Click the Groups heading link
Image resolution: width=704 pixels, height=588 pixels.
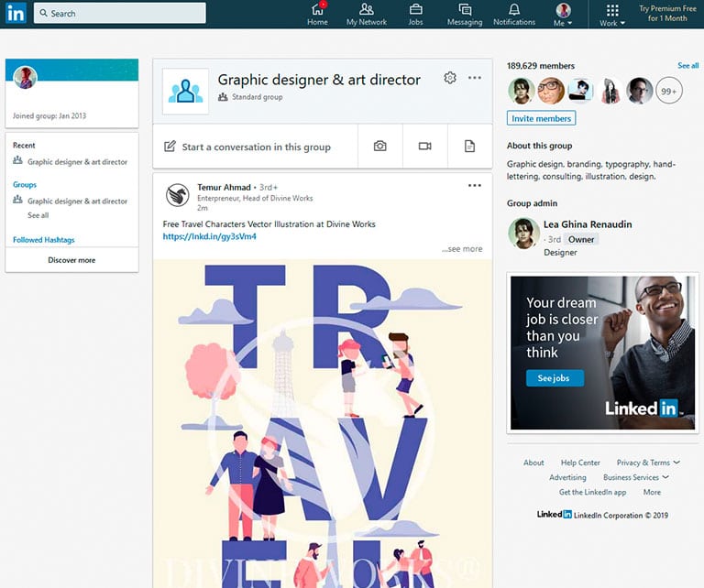point(25,184)
